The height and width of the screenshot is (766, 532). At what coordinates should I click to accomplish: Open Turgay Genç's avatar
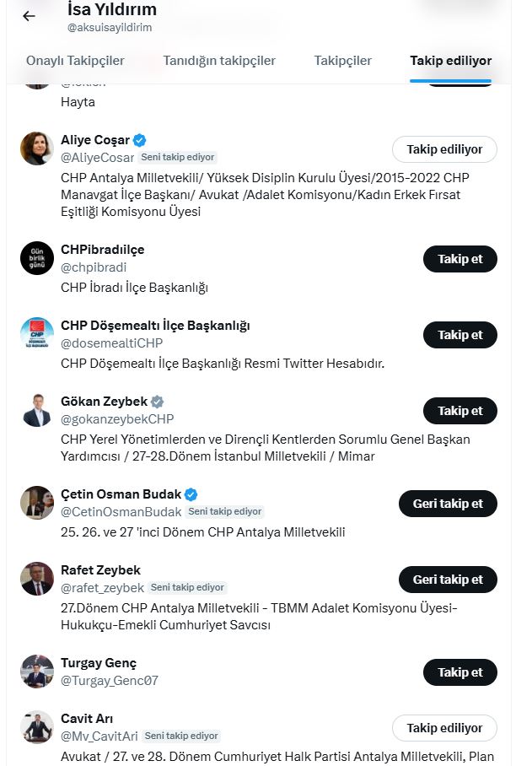tap(37, 672)
